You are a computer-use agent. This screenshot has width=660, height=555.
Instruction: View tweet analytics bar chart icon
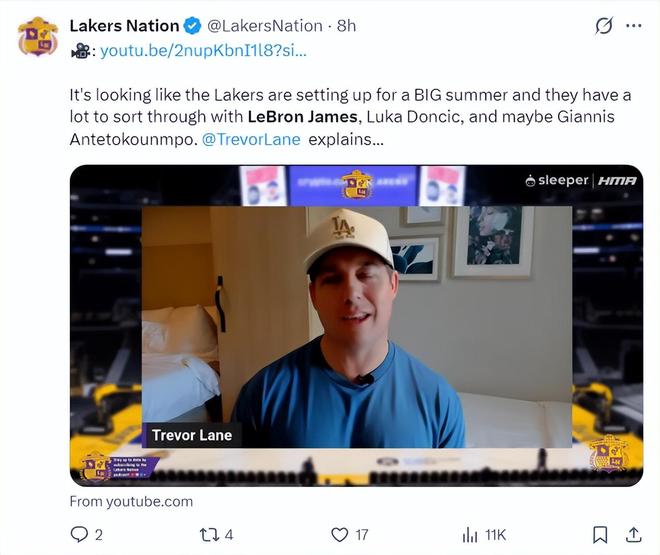point(469,534)
